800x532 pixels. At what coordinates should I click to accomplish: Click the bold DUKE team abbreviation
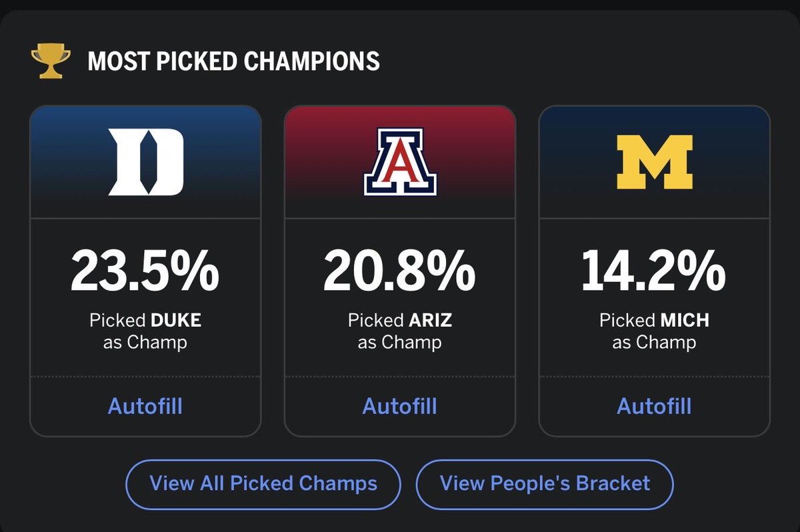[x=176, y=321]
